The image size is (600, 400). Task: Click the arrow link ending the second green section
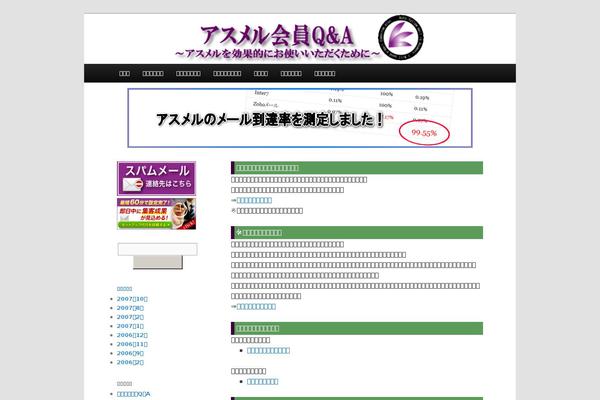pos(256,306)
